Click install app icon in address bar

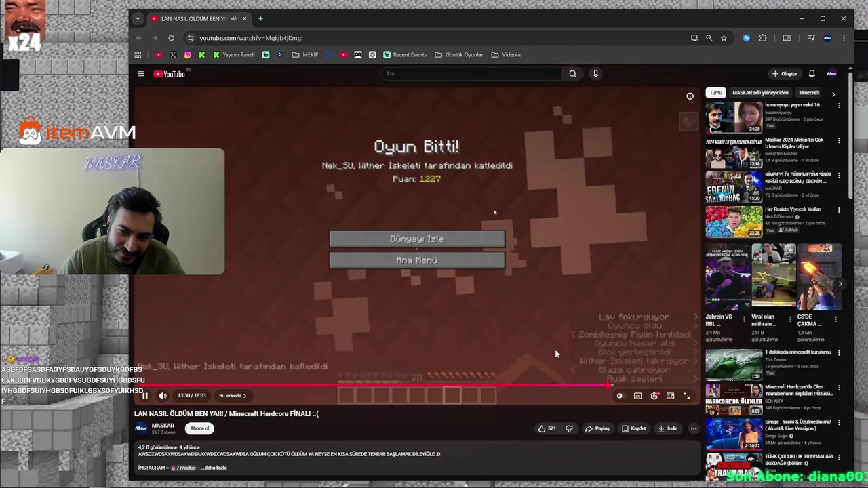[694, 38]
